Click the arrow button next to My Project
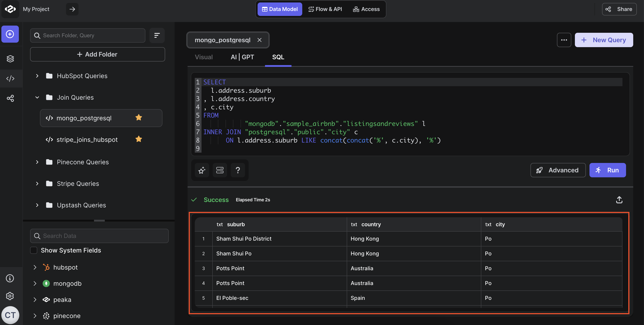This screenshot has height=325, width=644. (72, 9)
